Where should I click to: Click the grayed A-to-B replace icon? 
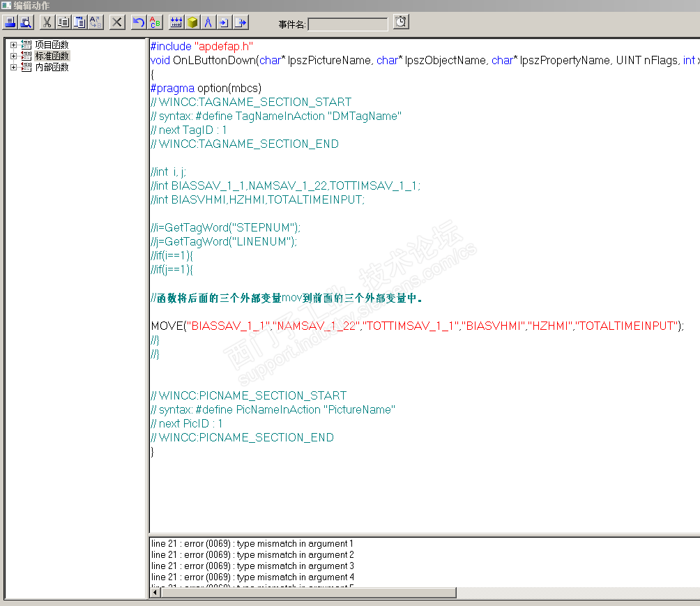pyautogui.click(x=96, y=22)
